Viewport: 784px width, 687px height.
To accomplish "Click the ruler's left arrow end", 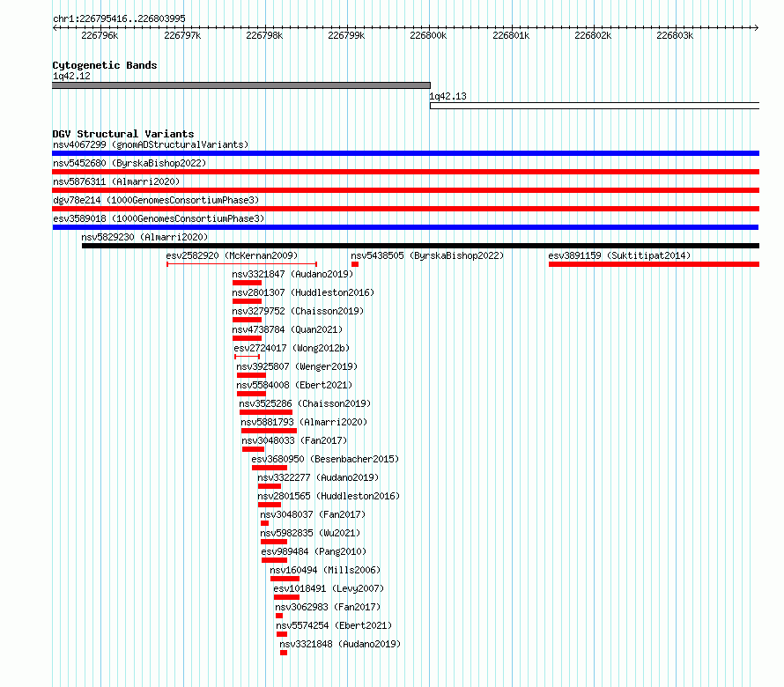I will click(x=55, y=27).
